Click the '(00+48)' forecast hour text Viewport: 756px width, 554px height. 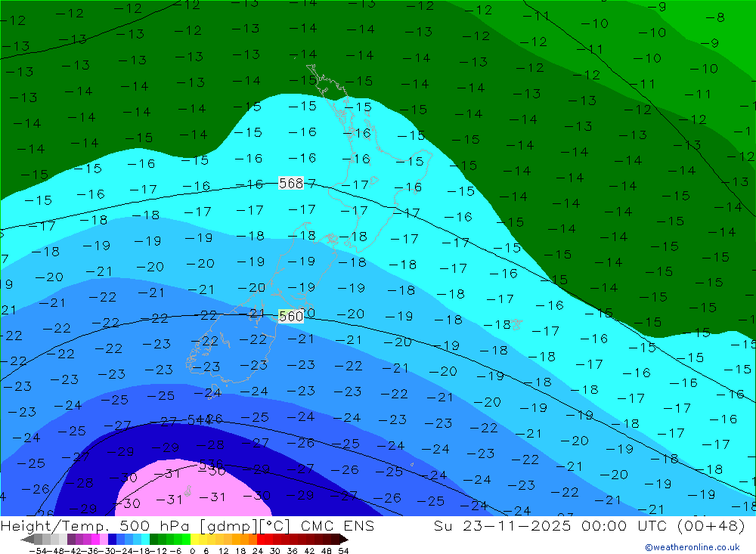pos(711,526)
